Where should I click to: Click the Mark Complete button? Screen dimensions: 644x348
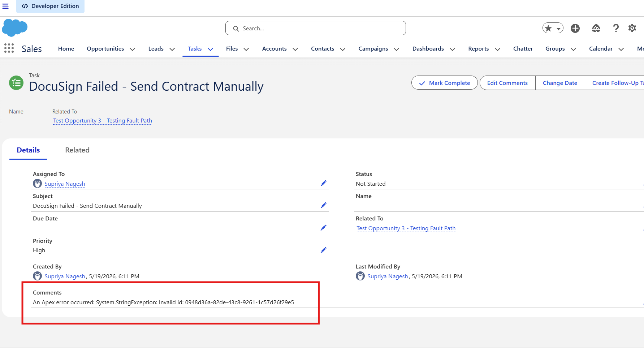tap(445, 83)
